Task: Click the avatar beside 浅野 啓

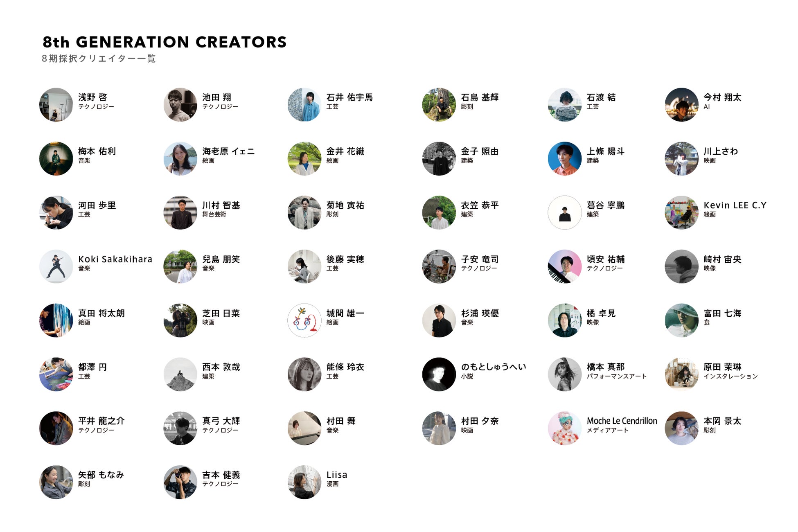Action: click(x=56, y=105)
